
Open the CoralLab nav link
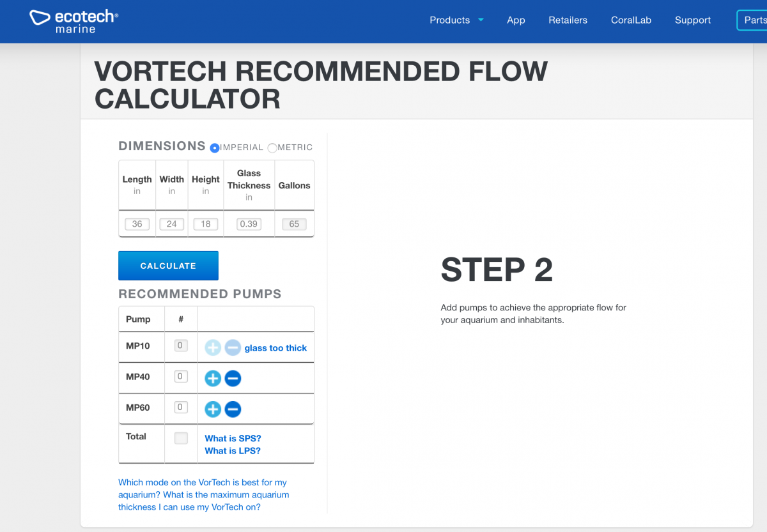click(x=631, y=20)
